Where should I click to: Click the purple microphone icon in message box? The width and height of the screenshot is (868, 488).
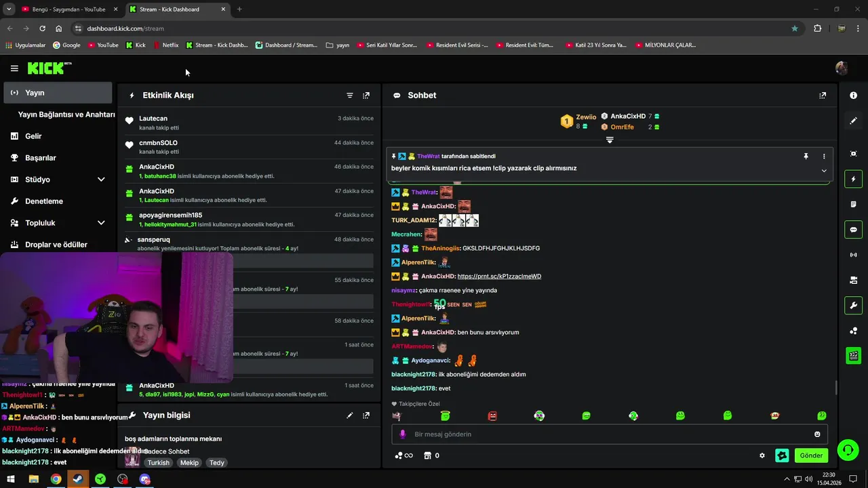point(402,434)
